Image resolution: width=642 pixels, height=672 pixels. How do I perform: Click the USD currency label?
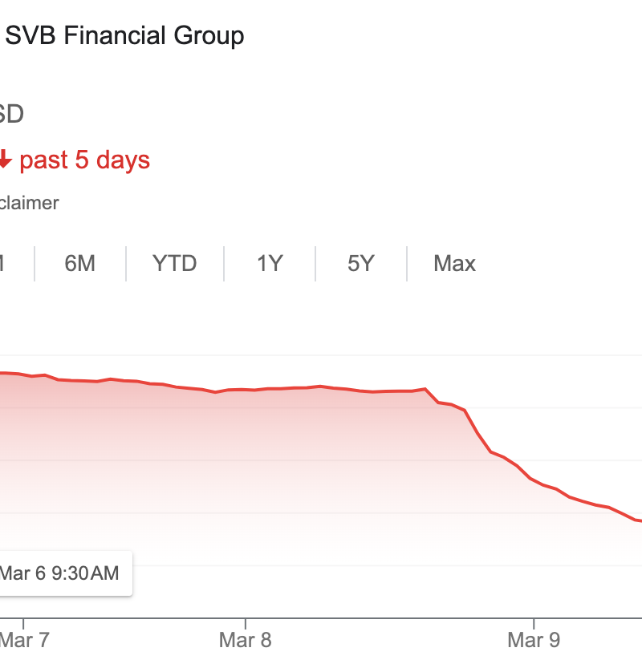pyautogui.click(x=11, y=114)
